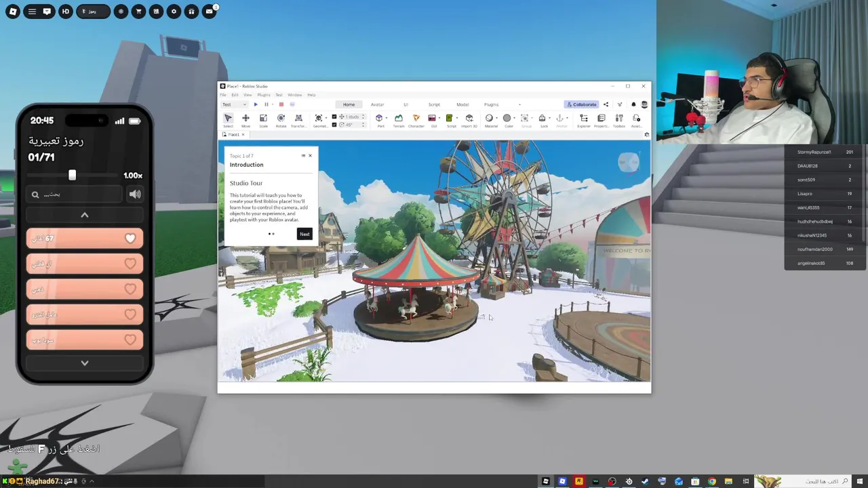Favorite the second emote row heart
The image size is (868, 488).
tap(130, 264)
